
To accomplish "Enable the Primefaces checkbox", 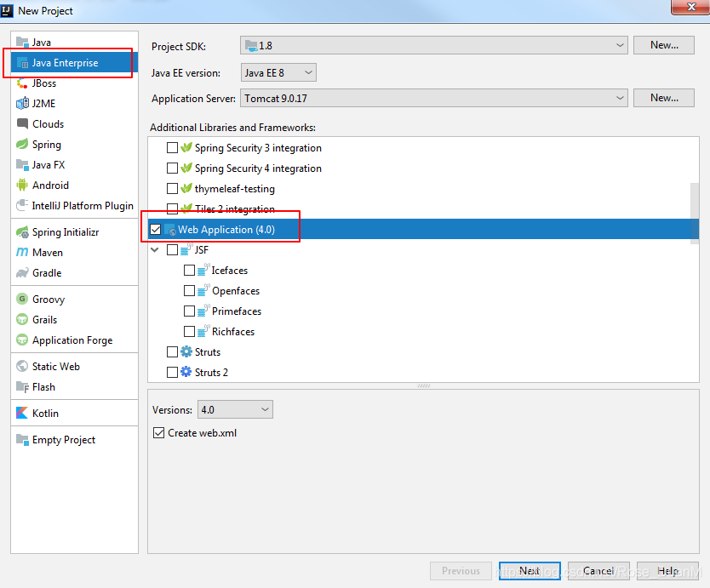I will (189, 311).
